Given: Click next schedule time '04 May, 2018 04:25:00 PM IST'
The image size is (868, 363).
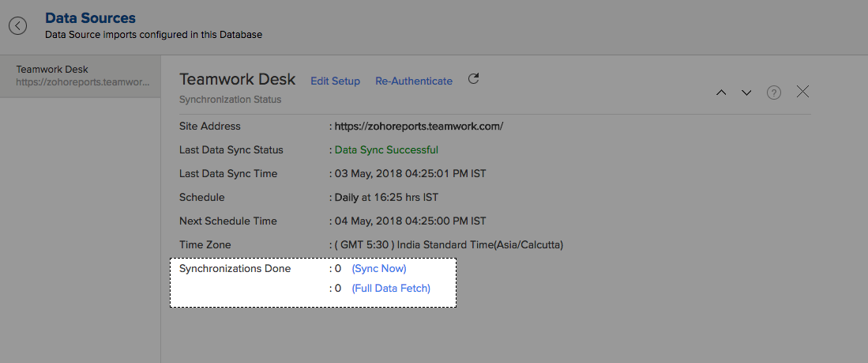Looking at the screenshot, I should (410, 221).
